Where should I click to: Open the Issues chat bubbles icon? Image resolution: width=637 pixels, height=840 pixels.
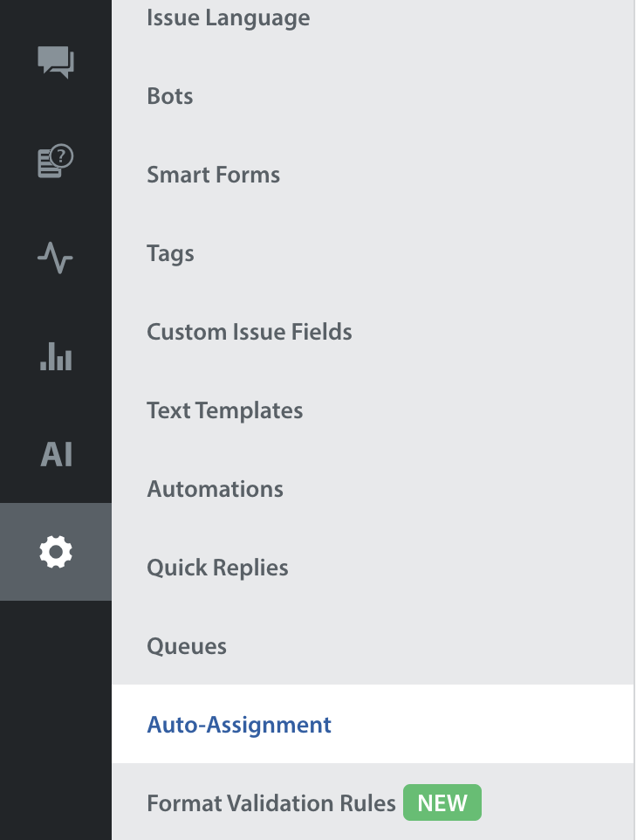click(56, 63)
